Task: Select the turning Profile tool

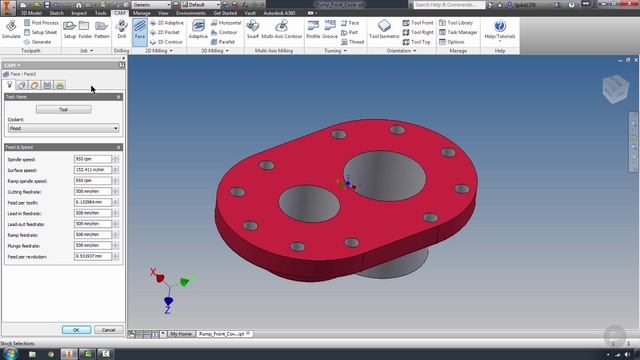Action: coord(313,30)
